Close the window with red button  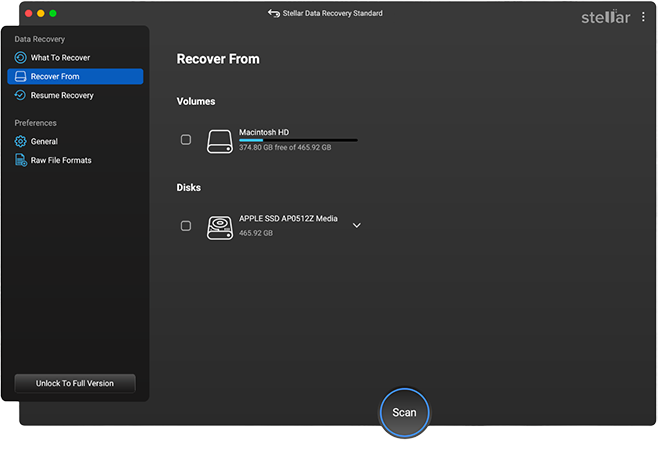tap(29, 14)
